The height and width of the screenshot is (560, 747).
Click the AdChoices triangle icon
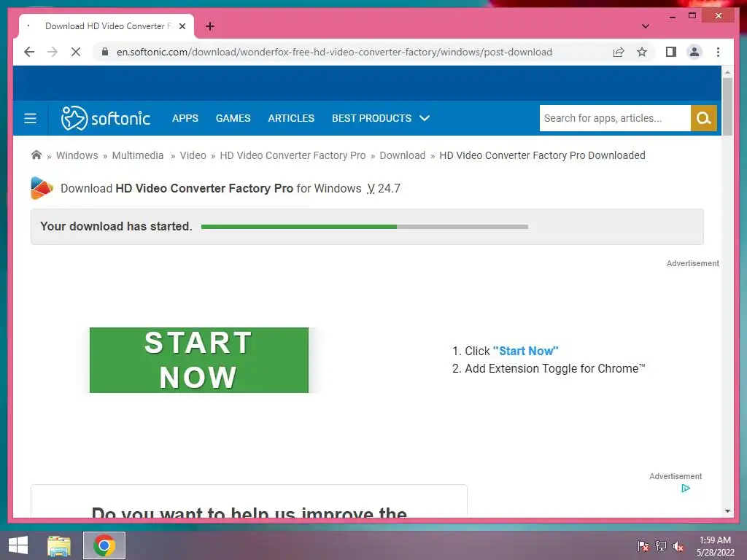coord(686,488)
